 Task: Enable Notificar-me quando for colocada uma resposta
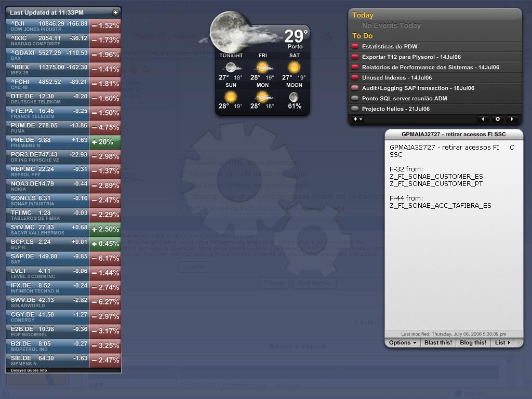(184, 208)
